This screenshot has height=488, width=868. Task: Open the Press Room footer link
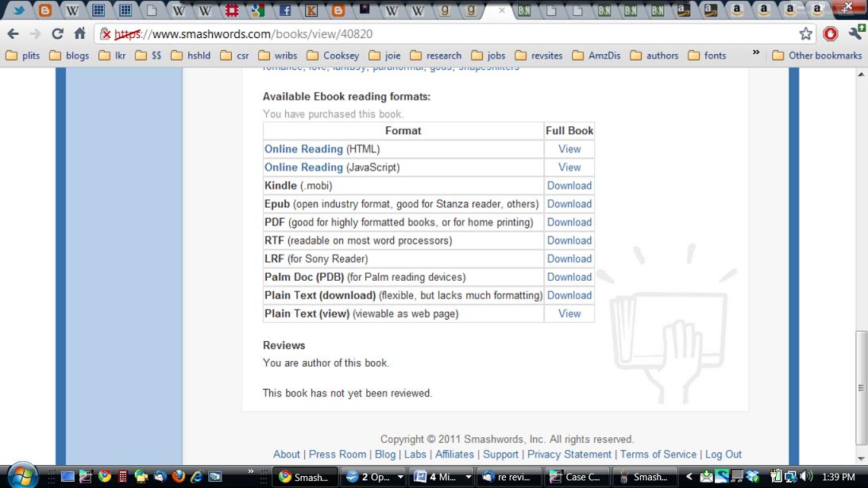coord(338,454)
